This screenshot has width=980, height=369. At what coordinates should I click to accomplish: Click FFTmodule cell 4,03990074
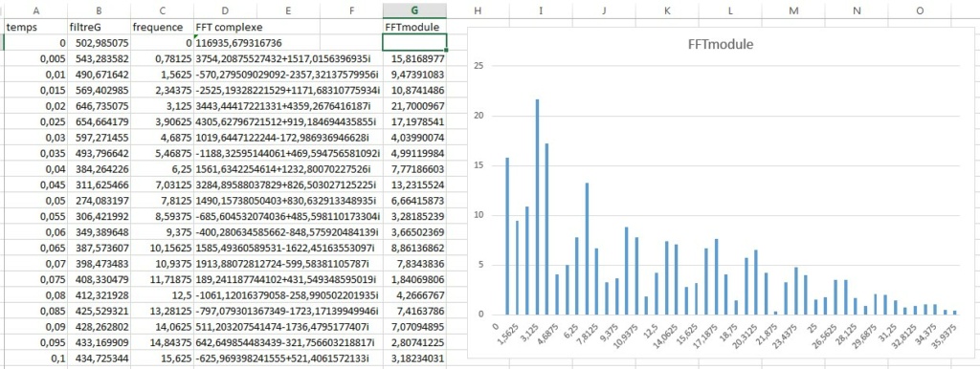(x=415, y=137)
